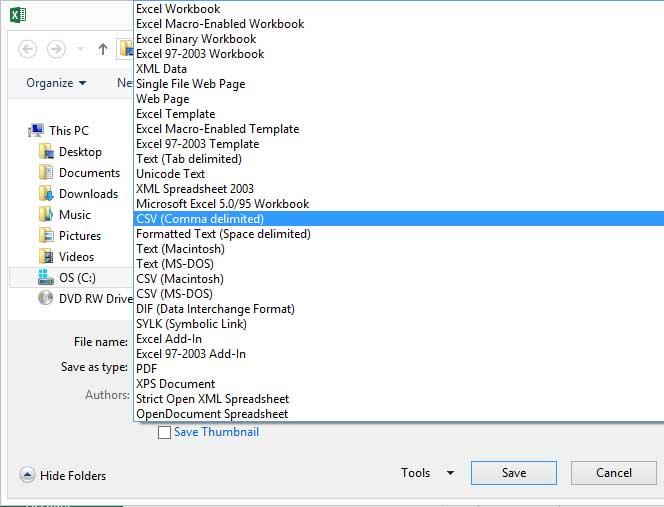Choose Excel Workbook file type

[x=398, y=9]
